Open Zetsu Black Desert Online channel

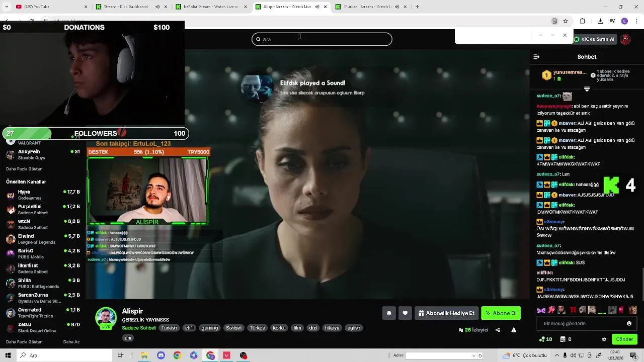43,328
